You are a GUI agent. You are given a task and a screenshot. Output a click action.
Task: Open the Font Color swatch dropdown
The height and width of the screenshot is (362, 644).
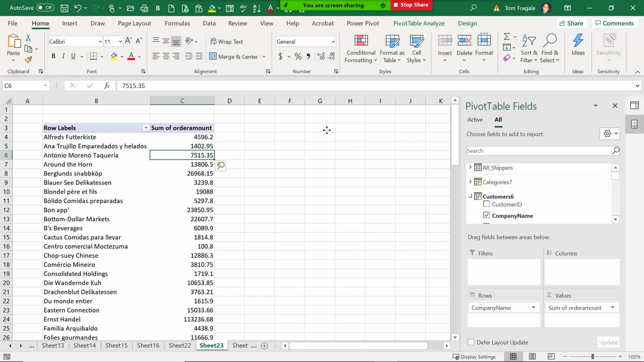pyautogui.click(x=140, y=57)
